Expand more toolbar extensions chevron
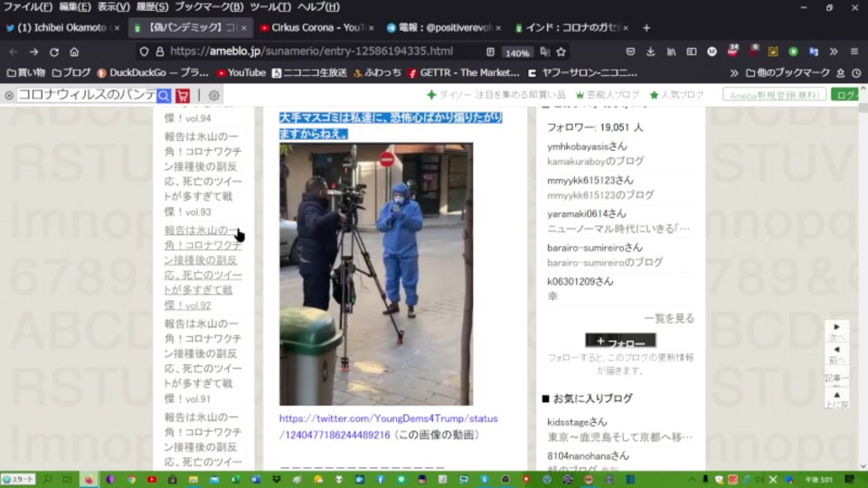868x488 pixels. (834, 52)
